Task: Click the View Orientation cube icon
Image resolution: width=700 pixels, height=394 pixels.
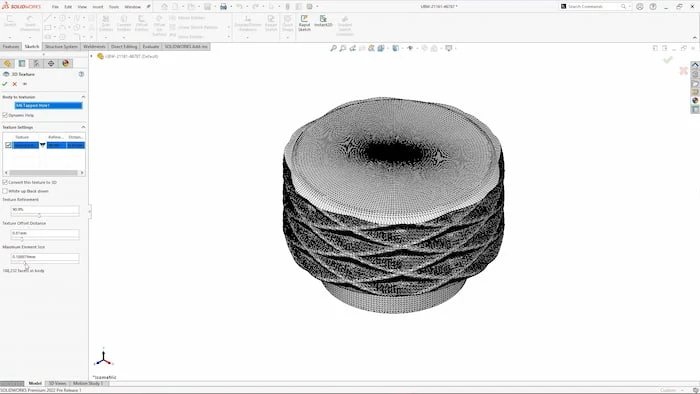Action: 380,48
